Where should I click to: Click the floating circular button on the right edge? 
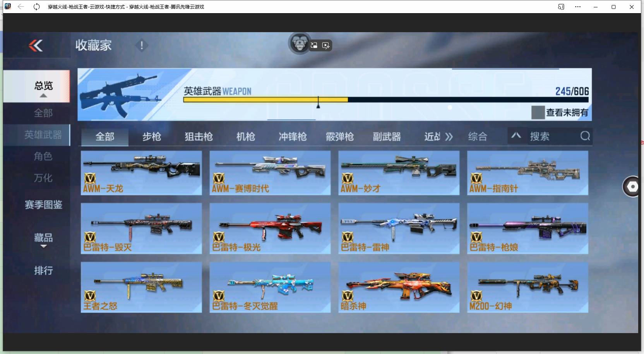click(x=632, y=186)
